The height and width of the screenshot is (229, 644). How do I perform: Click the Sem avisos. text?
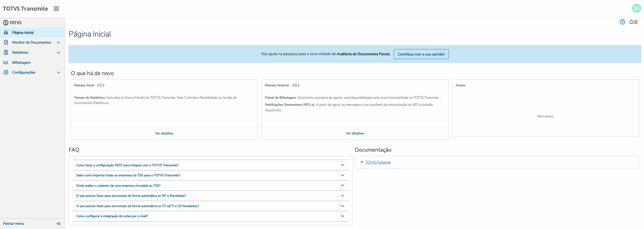tap(545, 116)
